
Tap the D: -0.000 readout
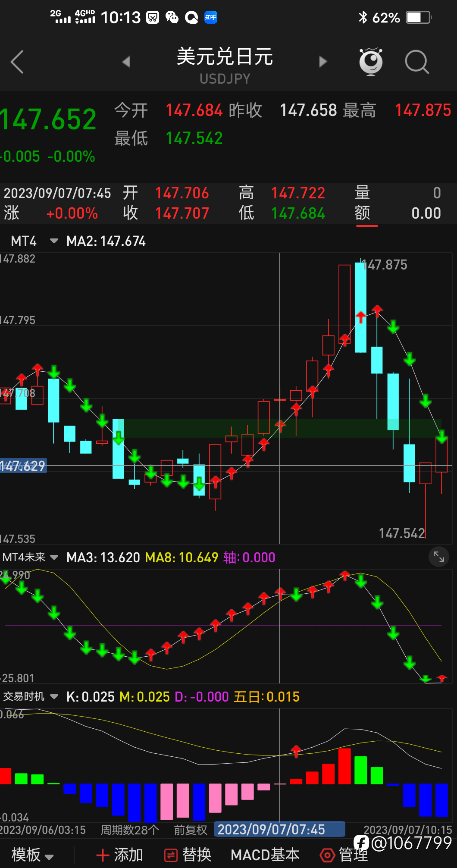[x=202, y=697]
